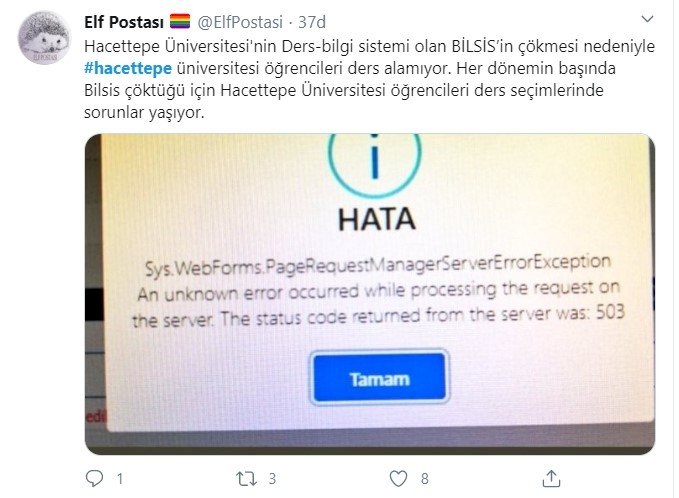This screenshot has height=498, width=679.
Task: Click the tweet text about BİLSİS
Action: (369, 79)
